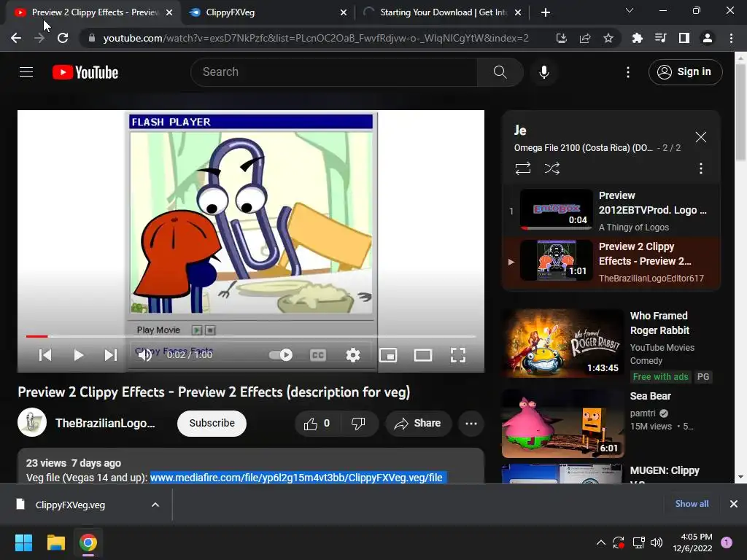Image resolution: width=747 pixels, height=560 pixels.
Task: Bookmark this page with the star
Action: 608,38
